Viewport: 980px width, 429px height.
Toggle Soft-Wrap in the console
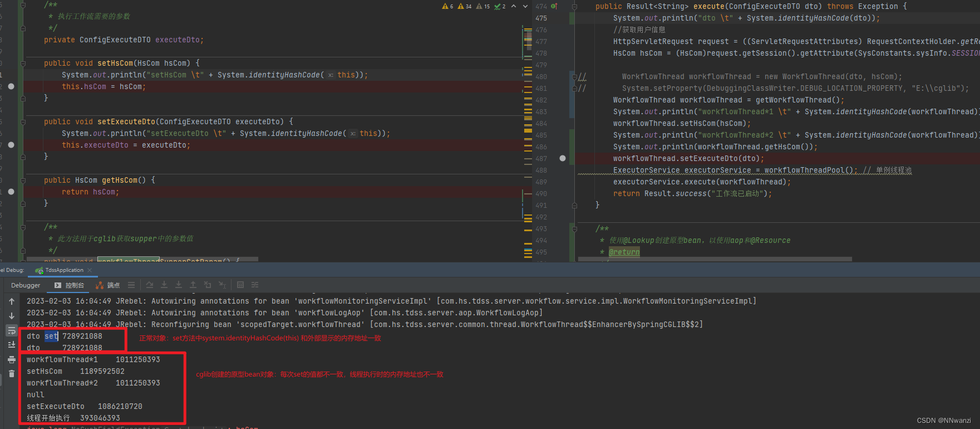click(x=12, y=330)
